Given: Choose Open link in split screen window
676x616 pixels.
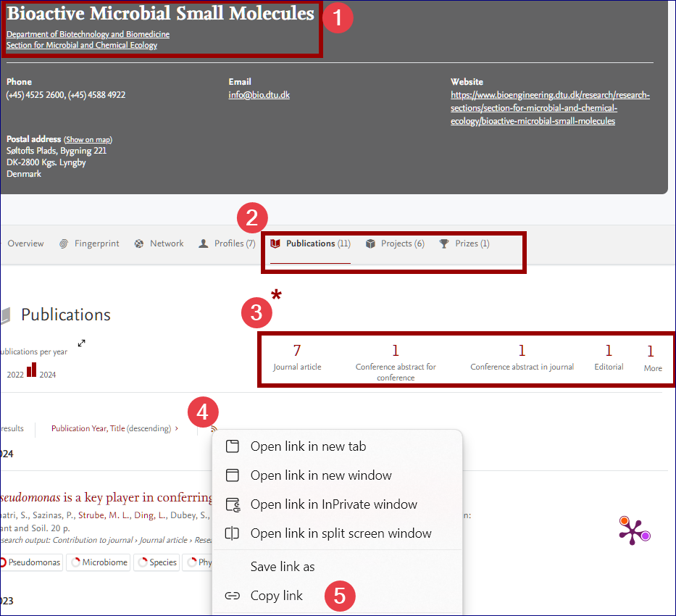Looking at the screenshot, I should click(x=337, y=533).
